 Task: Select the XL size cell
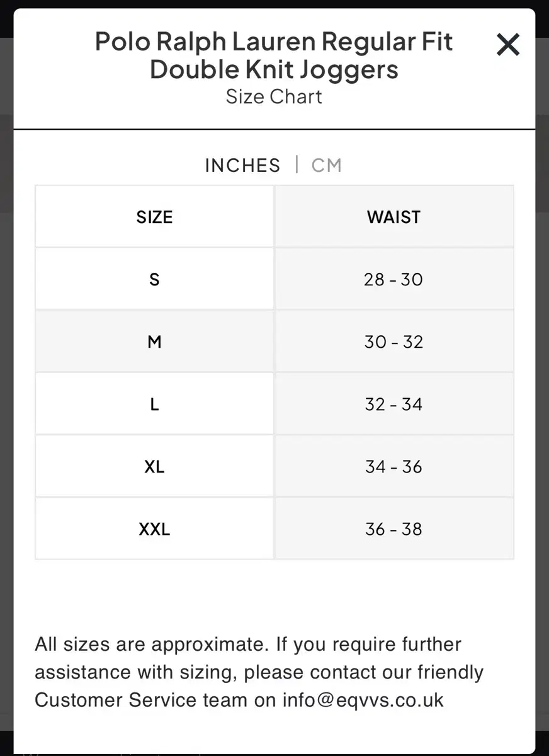point(154,466)
